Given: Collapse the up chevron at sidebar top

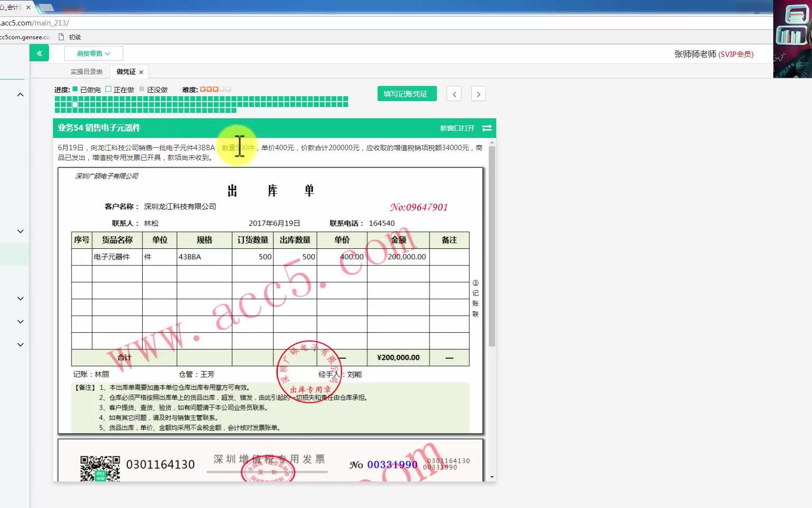Looking at the screenshot, I should pos(20,94).
